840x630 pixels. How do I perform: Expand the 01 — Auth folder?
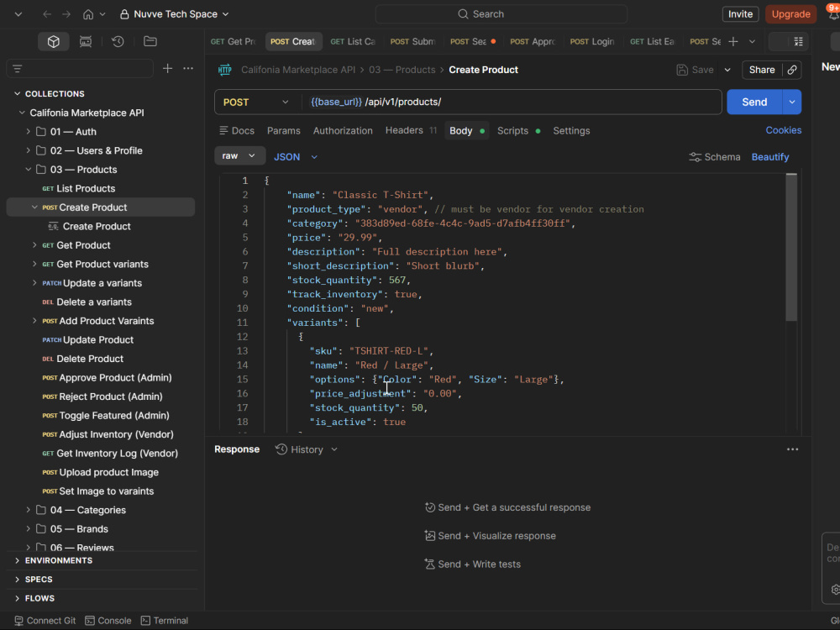(x=29, y=132)
